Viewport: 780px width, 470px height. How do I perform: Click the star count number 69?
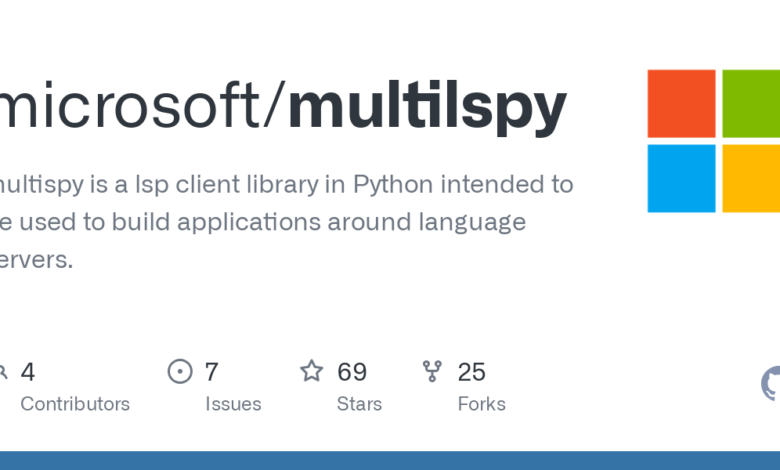coord(352,372)
